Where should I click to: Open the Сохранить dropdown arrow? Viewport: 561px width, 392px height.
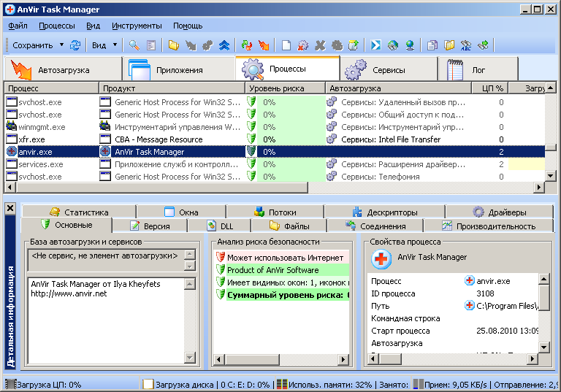click(x=61, y=45)
